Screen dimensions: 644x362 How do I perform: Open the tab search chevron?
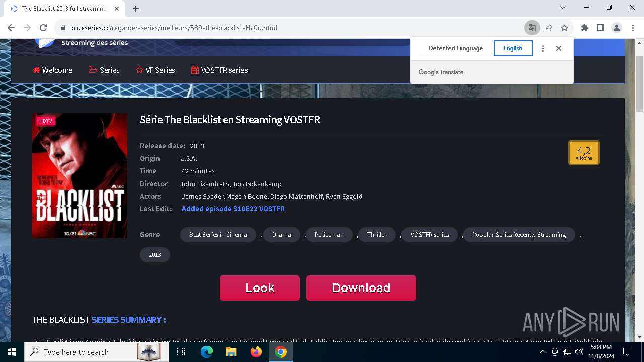coord(563,7)
